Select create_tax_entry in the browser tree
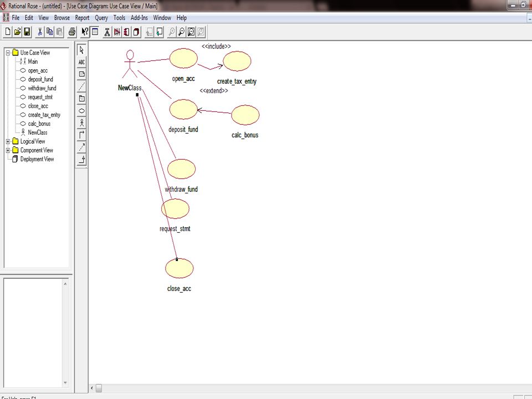 pos(44,115)
